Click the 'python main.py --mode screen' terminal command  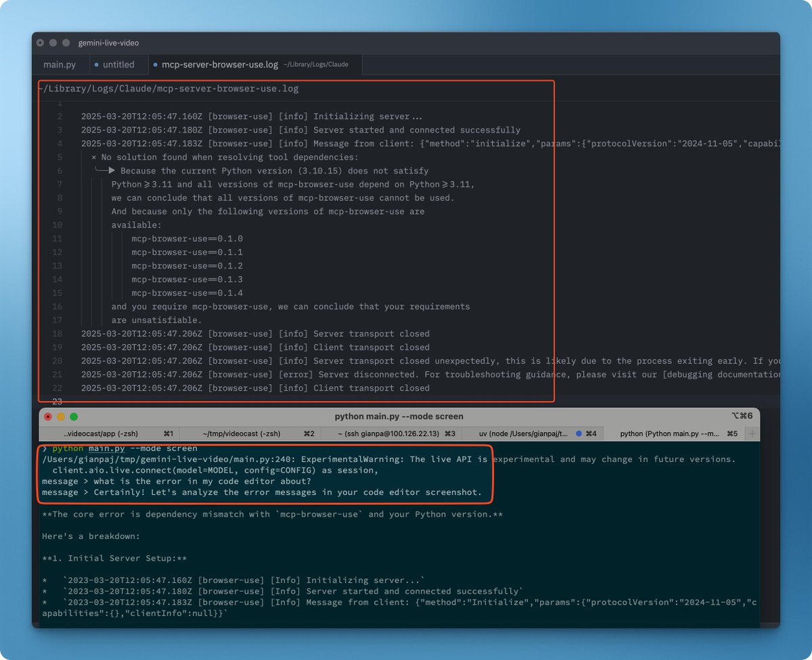125,448
